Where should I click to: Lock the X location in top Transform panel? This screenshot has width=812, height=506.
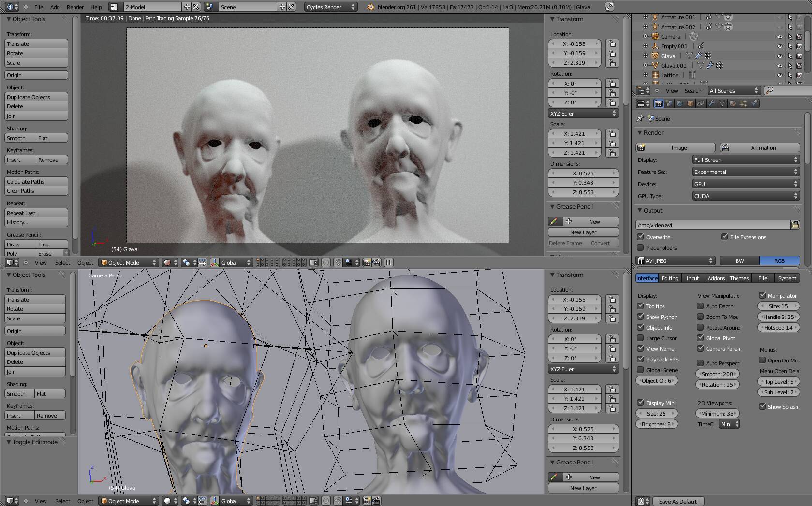[612, 43]
